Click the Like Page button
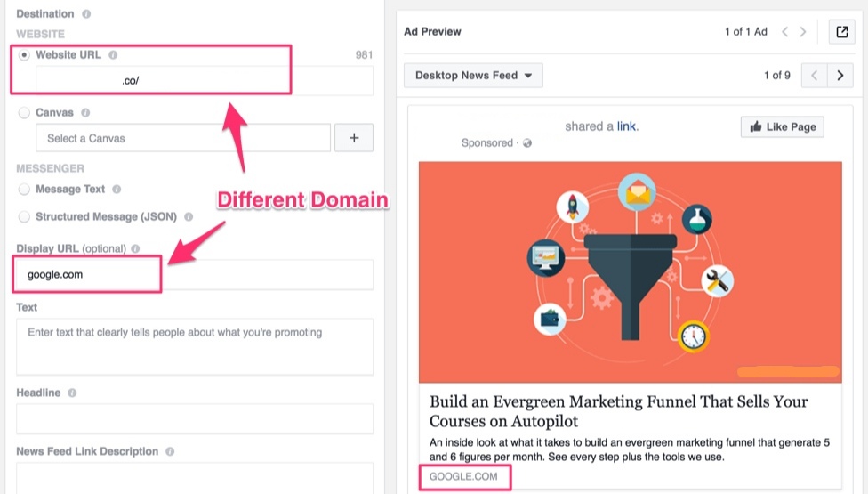The image size is (868, 494). click(x=782, y=126)
